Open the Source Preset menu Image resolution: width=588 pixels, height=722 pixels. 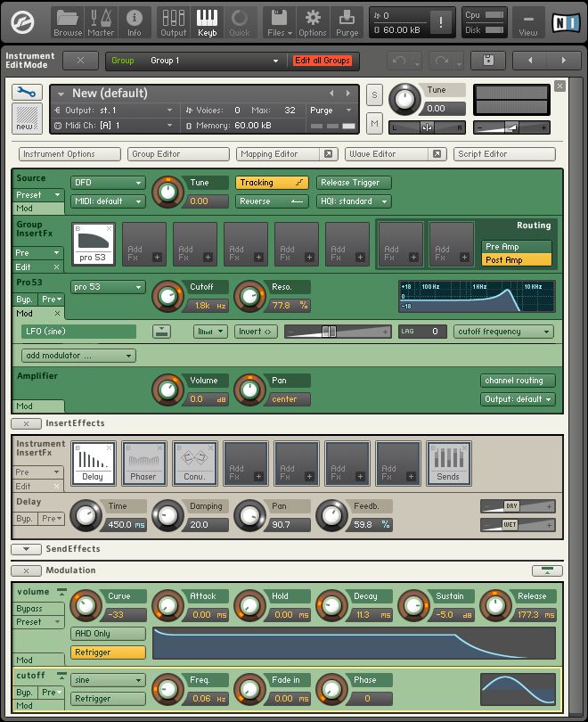pos(38,195)
